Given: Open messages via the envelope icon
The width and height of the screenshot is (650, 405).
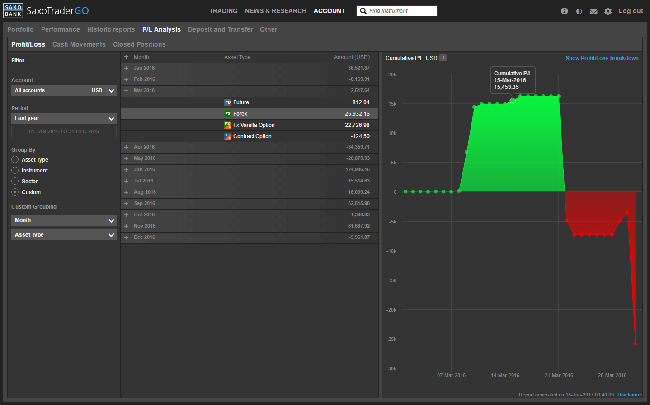Looking at the screenshot, I should pyautogui.click(x=593, y=11).
